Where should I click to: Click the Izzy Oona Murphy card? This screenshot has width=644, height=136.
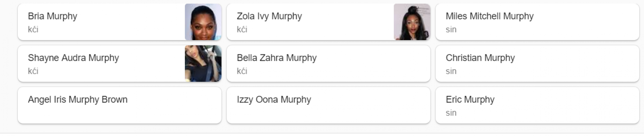(328, 105)
